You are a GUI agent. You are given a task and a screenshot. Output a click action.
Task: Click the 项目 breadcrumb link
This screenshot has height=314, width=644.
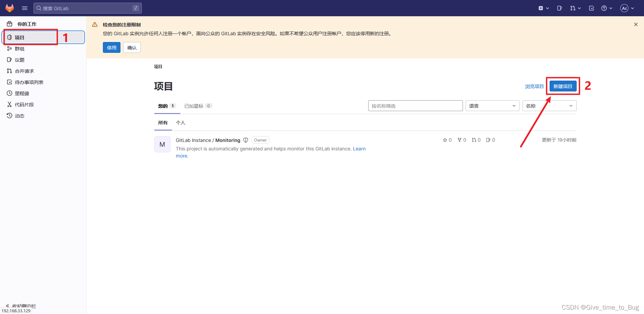[x=158, y=67]
